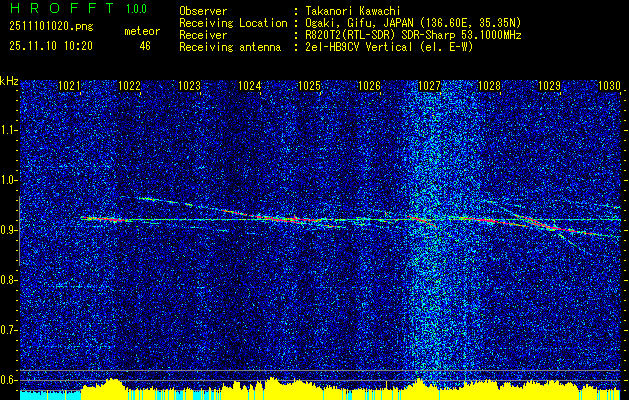Click time marker 1026
The image size is (629, 400).
click(369, 85)
